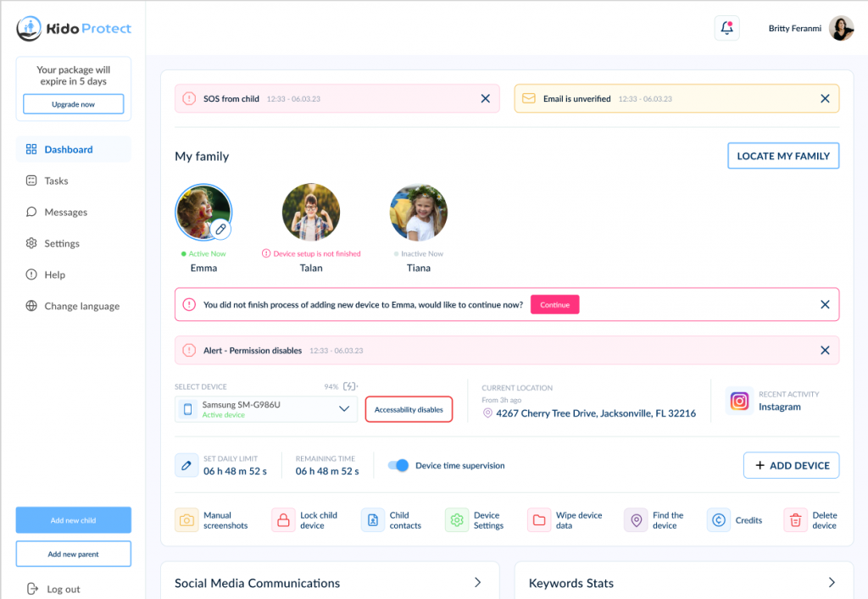868x599 pixels.
Task: Go to Tasks in sidebar
Action: coord(56,180)
